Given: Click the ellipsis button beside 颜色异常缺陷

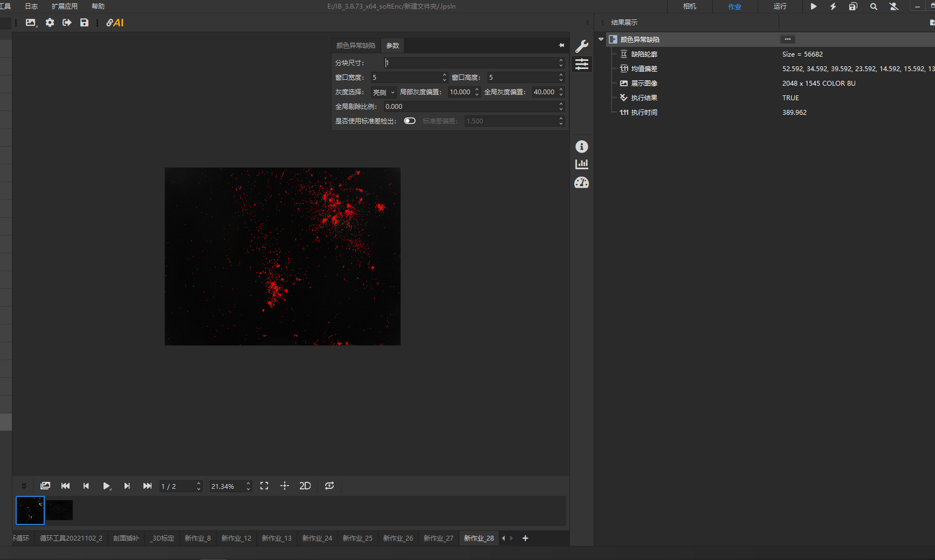Looking at the screenshot, I should click(x=787, y=39).
